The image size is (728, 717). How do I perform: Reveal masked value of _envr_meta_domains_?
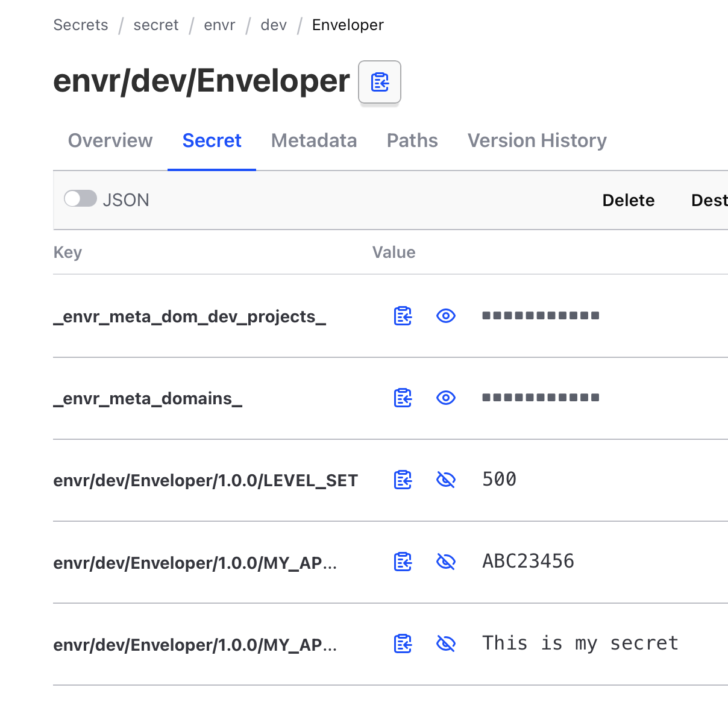(x=445, y=398)
